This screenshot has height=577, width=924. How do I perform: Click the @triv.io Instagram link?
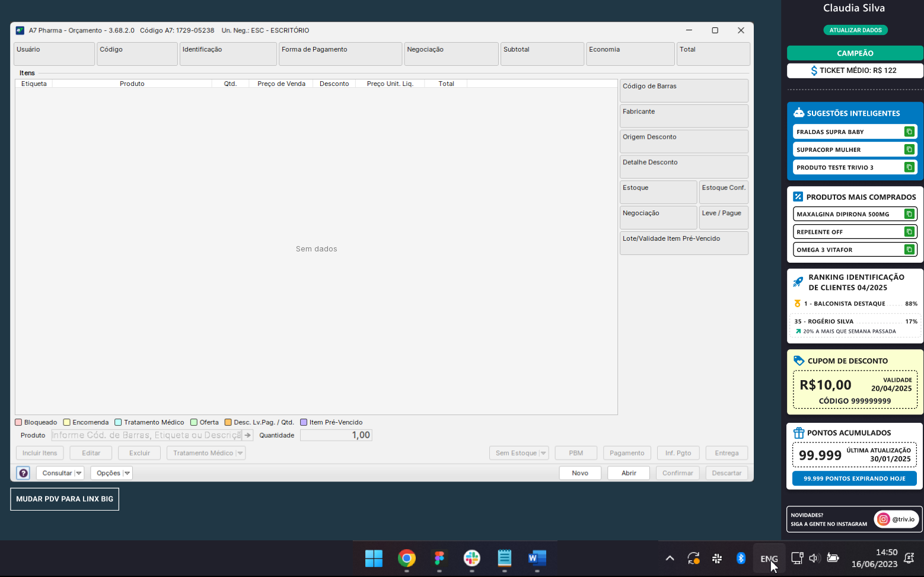click(897, 519)
